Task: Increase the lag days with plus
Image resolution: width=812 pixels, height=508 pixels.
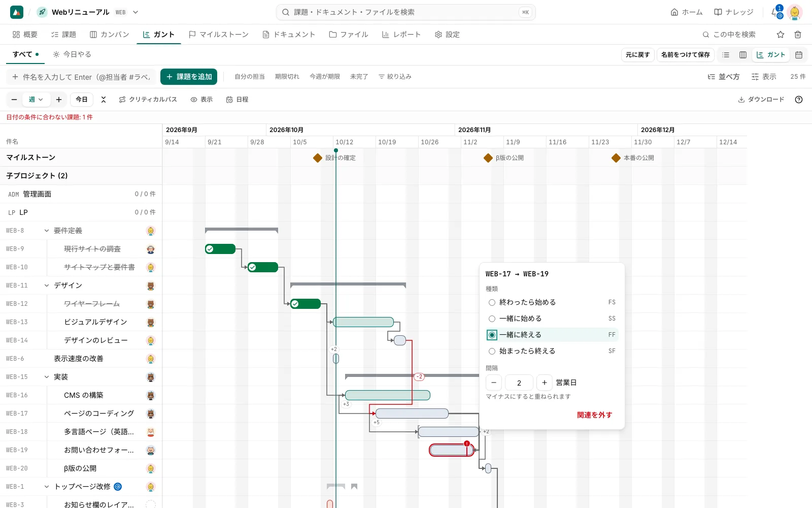Action: tap(545, 383)
